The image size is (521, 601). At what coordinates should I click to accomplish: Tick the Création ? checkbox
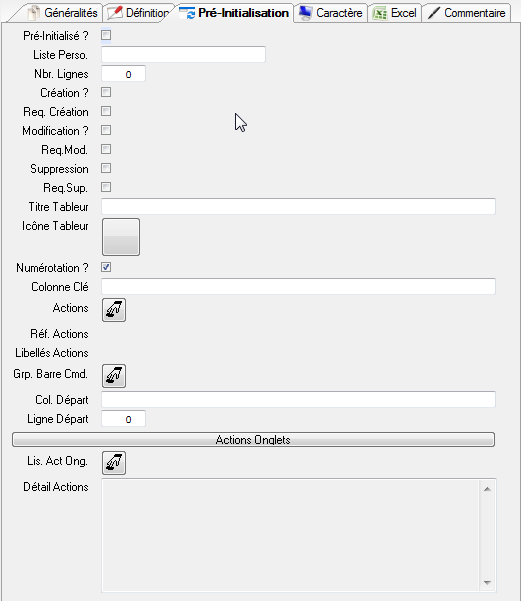[106, 92]
